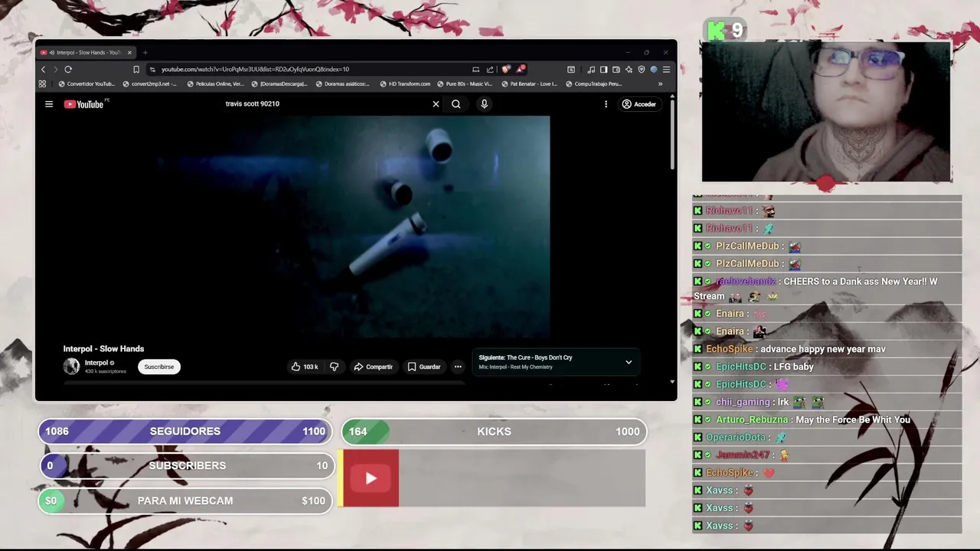The height and width of the screenshot is (551, 980).
Task: Dislike the video with thumbs down
Action: [334, 367]
